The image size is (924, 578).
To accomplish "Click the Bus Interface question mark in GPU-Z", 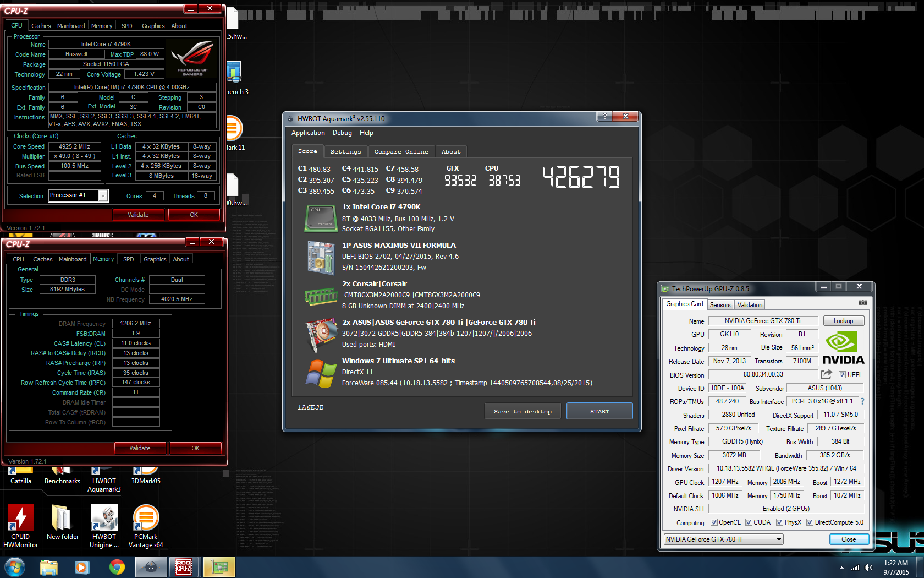I will point(862,401).
